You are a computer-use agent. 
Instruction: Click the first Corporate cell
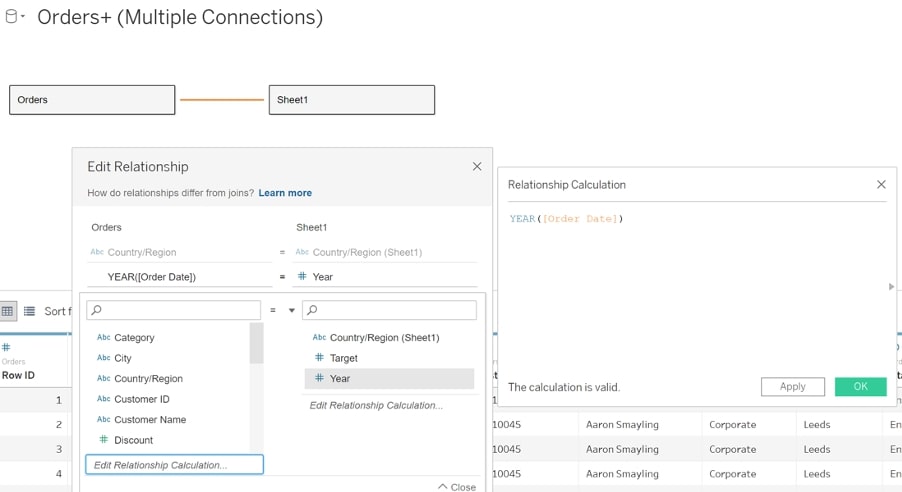pos(732,425)
